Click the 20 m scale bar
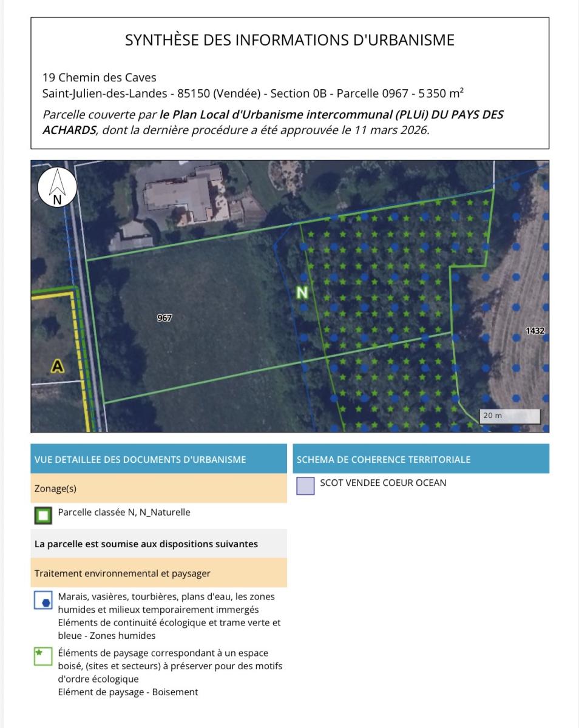Screen dimensions: 579x728 click(x=510, y=416)
